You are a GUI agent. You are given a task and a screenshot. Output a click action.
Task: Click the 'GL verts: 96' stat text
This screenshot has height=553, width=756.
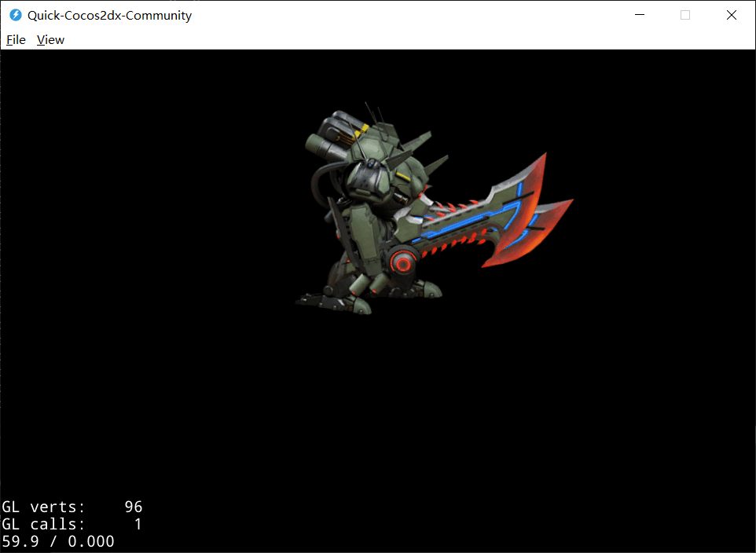tap(72, 507)
